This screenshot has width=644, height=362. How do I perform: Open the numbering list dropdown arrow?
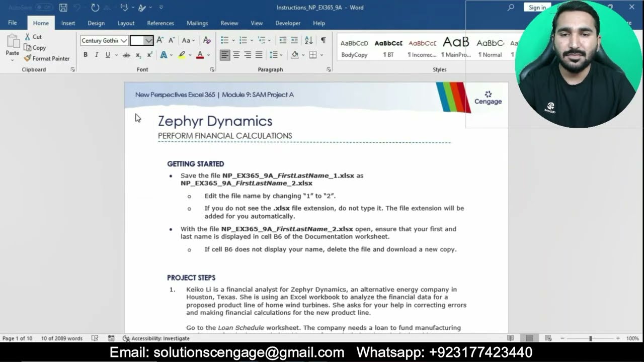click(x=252, y=40)
